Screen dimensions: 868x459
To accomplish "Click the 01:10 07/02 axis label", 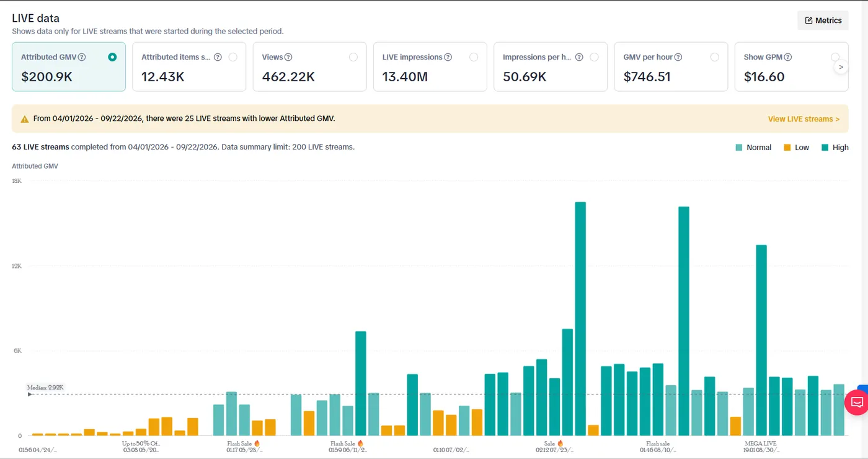I will (451, 450).
